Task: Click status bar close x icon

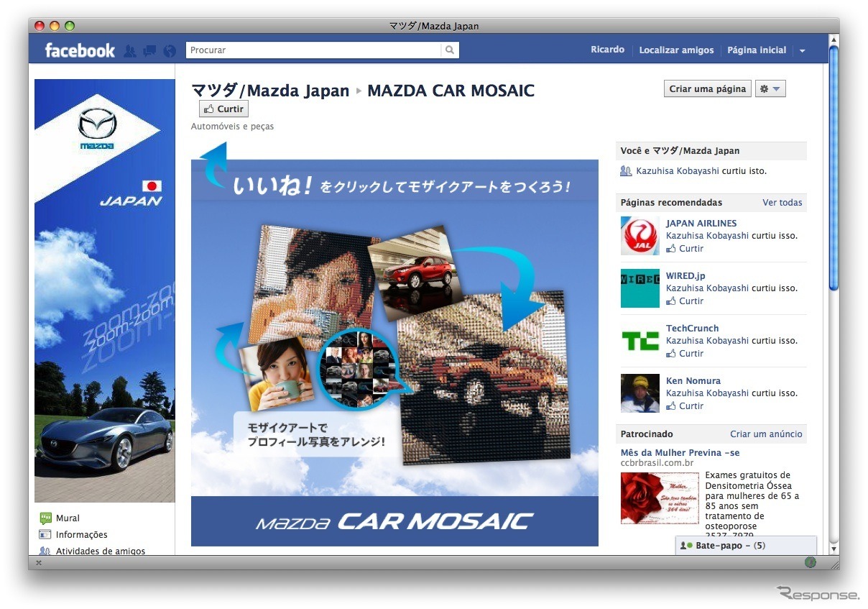Action: tap(38, 563)
